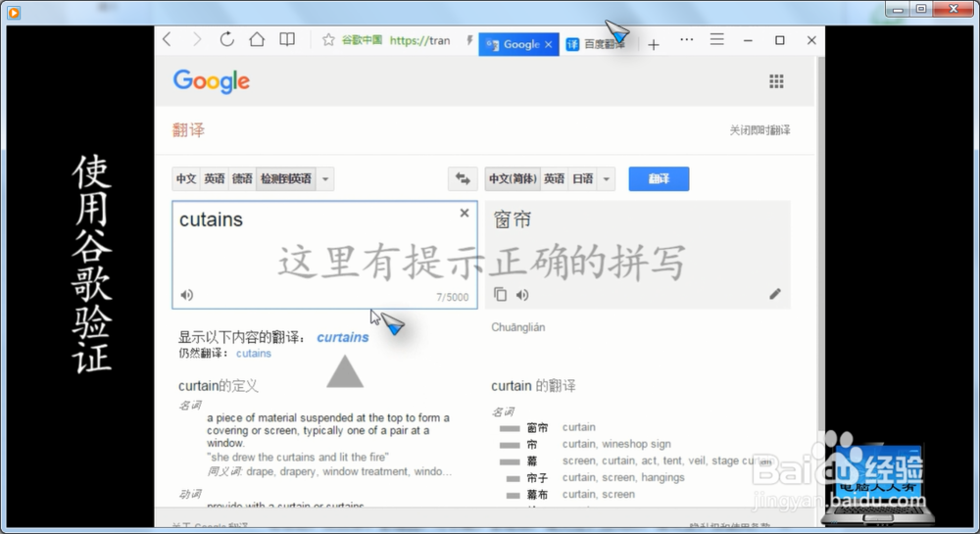This screenshot has width=980, height=534.
Task: Click the 7/5000 character counter
Action: click(x=453, y=297)
